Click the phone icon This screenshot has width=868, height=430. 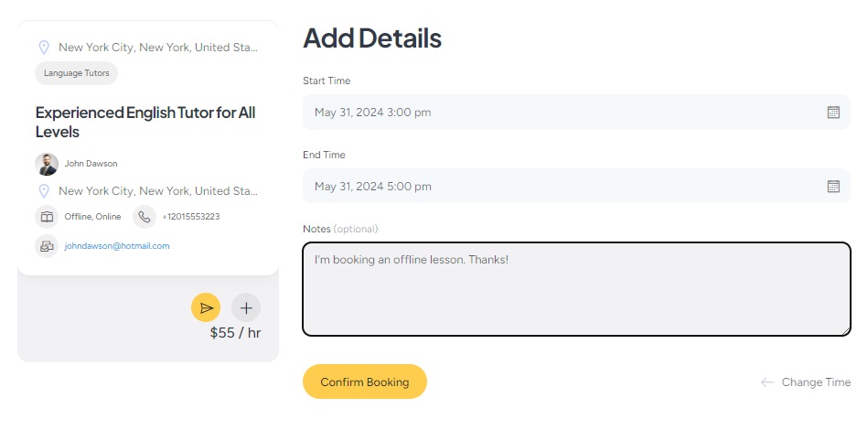[145, 217]
